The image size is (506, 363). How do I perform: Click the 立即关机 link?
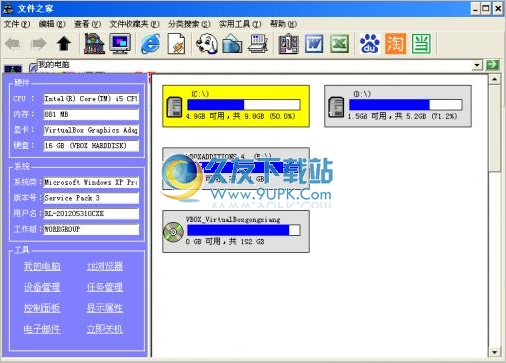[x=105, y=329]
